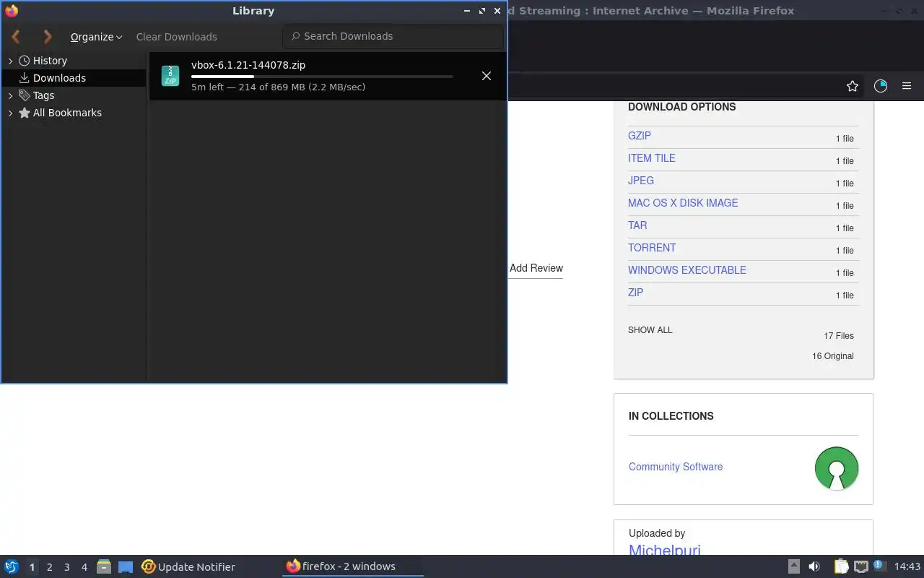Click '16 Original' count text
The height and width of the screenshot is (578, 924).
pyautogui.click(x=833, y=356)
